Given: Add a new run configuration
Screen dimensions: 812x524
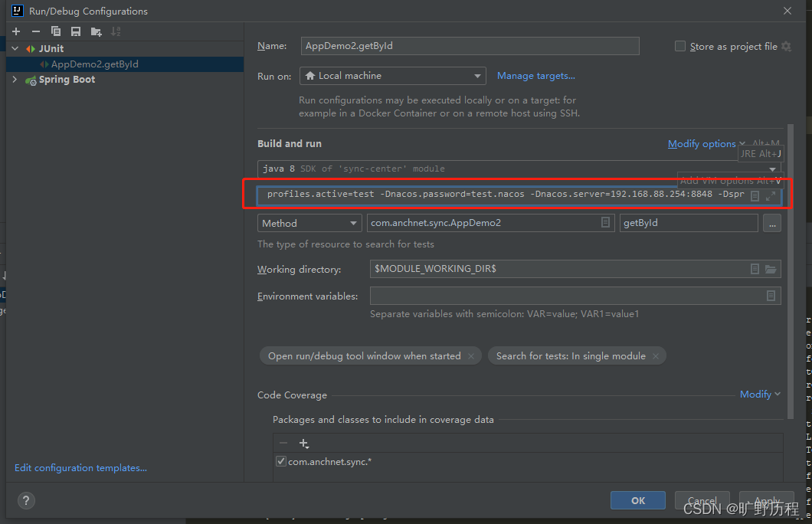Looking at the screenshot, I should 15,31.
